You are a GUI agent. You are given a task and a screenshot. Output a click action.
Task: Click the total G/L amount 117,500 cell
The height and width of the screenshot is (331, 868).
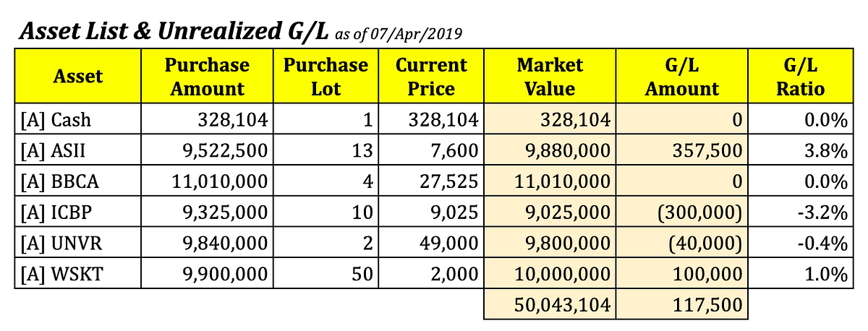pyautogui.click(x=681, y=305)
